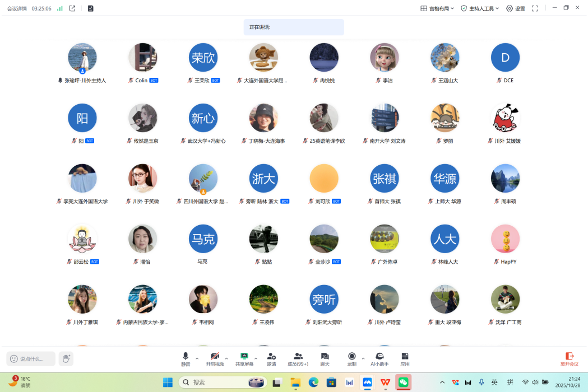Open 设置 settings in top bar
Image resolution: width=588 pixels, height=392 pixels.
[x=516, y=8]
